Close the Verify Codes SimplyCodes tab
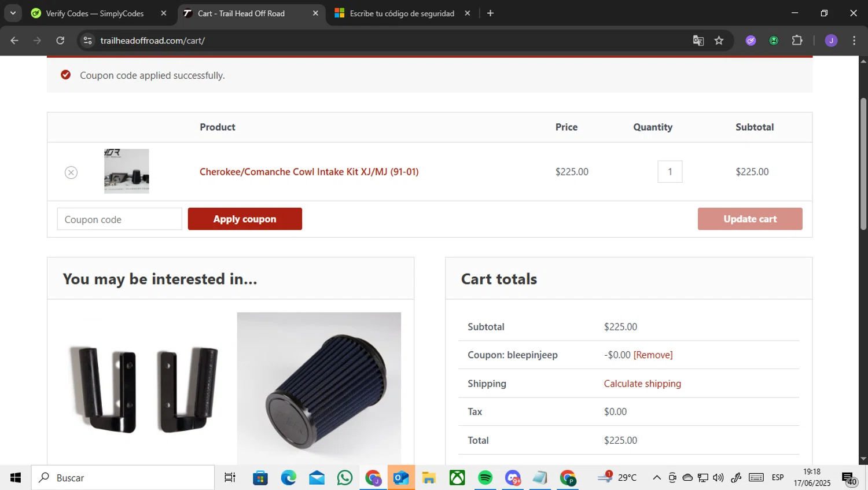 click(x=164, y=13)
